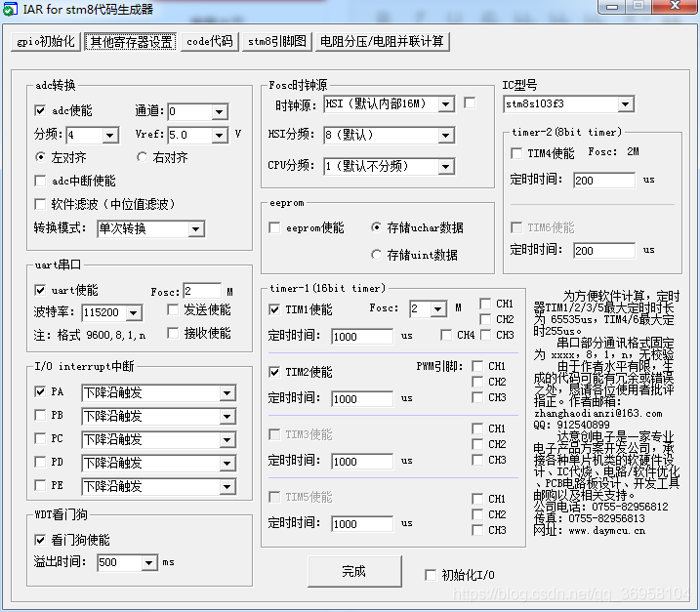This screenshot has width=700, height=612.
Task: Select 存储uint数据 radio button
Action: point(376,255)
